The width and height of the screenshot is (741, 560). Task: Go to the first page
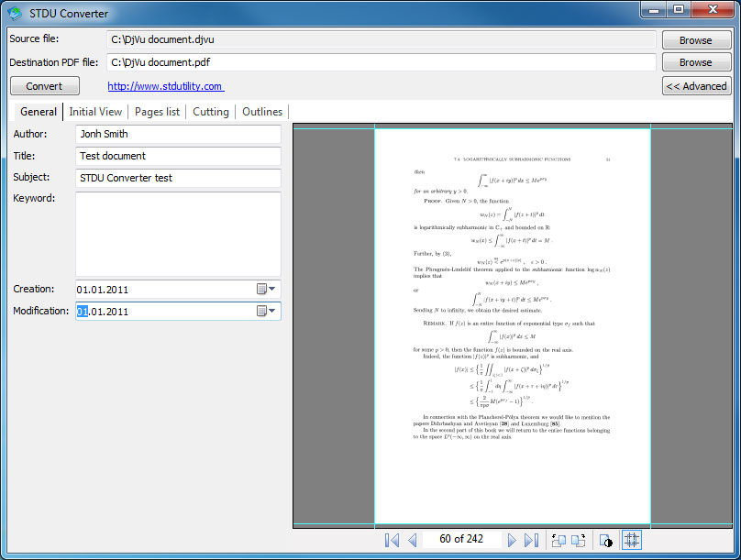(x=393, y=540)
